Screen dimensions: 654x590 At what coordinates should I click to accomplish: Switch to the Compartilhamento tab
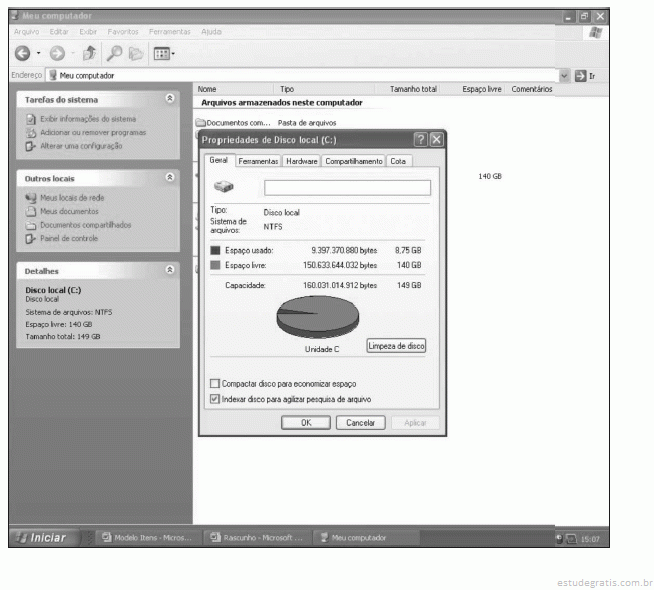pyautogui.click(x=354, y=161)
